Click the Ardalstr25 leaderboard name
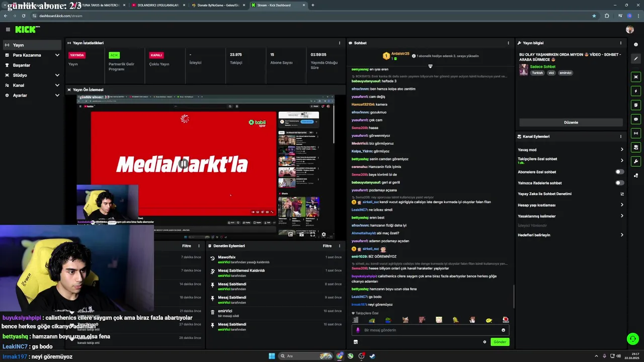This screenshot has width=644, height=362. pyautogui.click(x=400, y=54)
